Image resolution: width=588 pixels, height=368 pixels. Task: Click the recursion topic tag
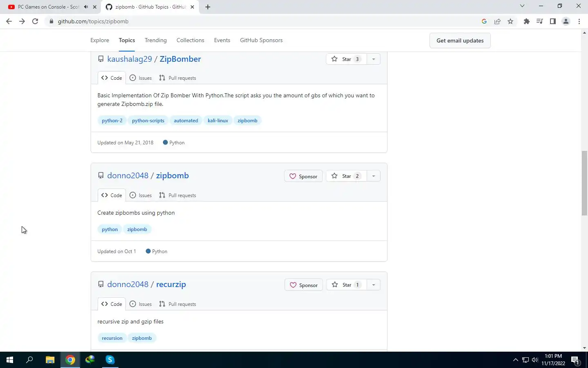tap(112, 338)
